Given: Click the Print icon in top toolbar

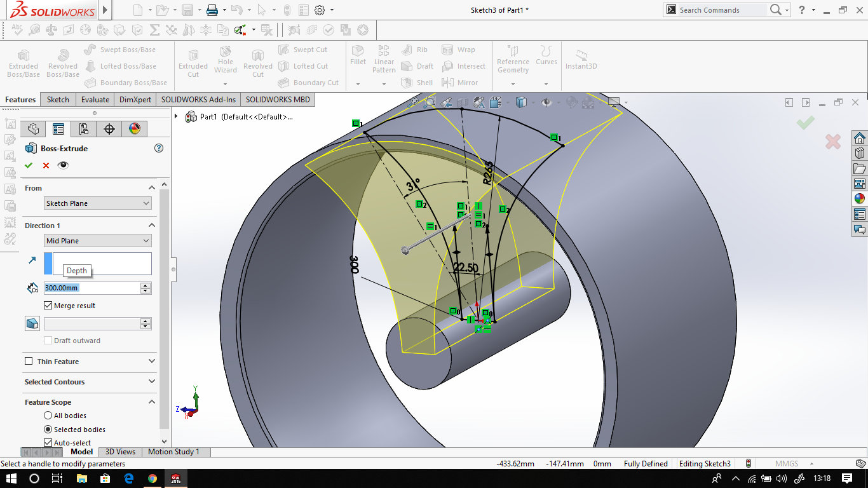Looking at the screenshot, I should [x=212, y=10].
